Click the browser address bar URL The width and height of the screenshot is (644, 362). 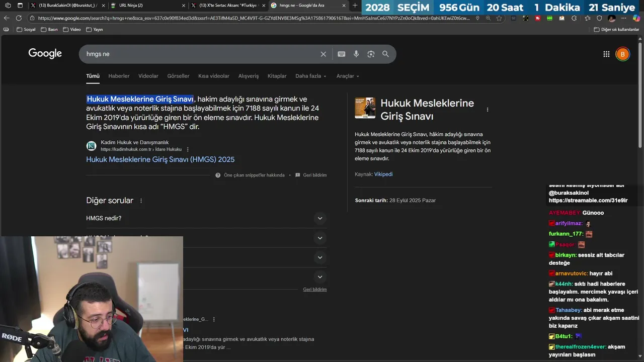pos(254,18)
